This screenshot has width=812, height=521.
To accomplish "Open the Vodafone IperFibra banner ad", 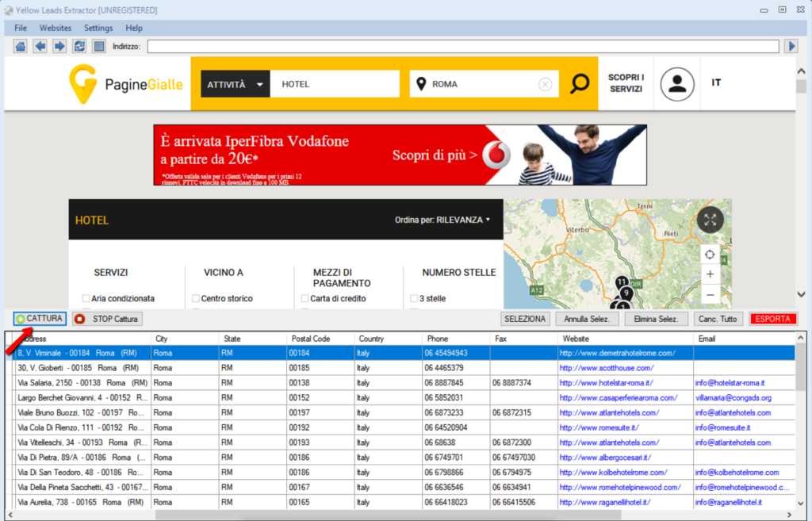I will click(400, 155).
